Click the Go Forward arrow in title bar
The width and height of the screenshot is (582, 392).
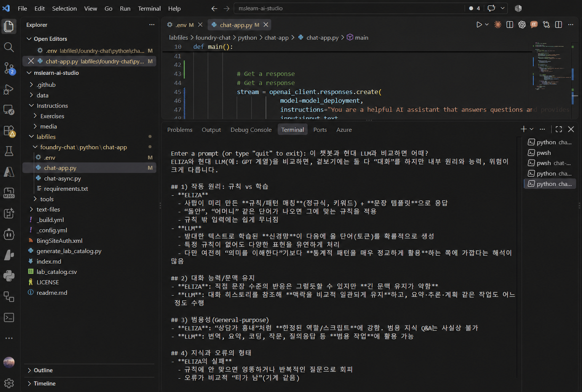(227, 8)
